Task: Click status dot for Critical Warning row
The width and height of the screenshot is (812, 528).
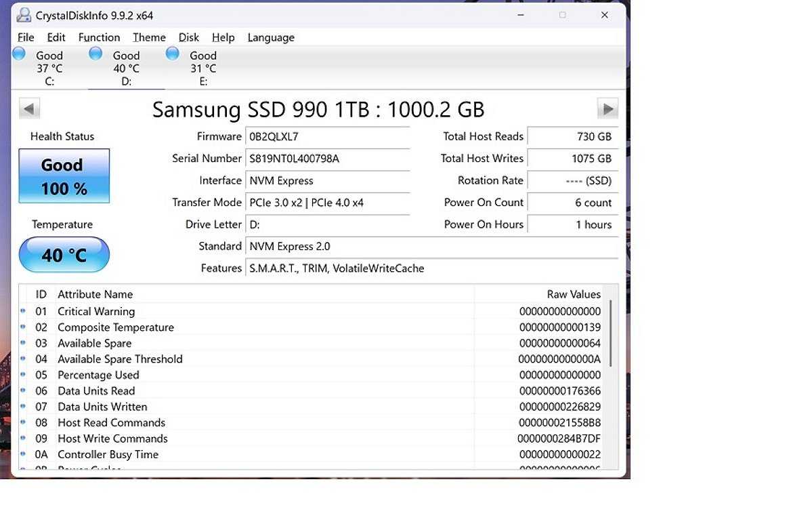Action: [x=23, y=311]
